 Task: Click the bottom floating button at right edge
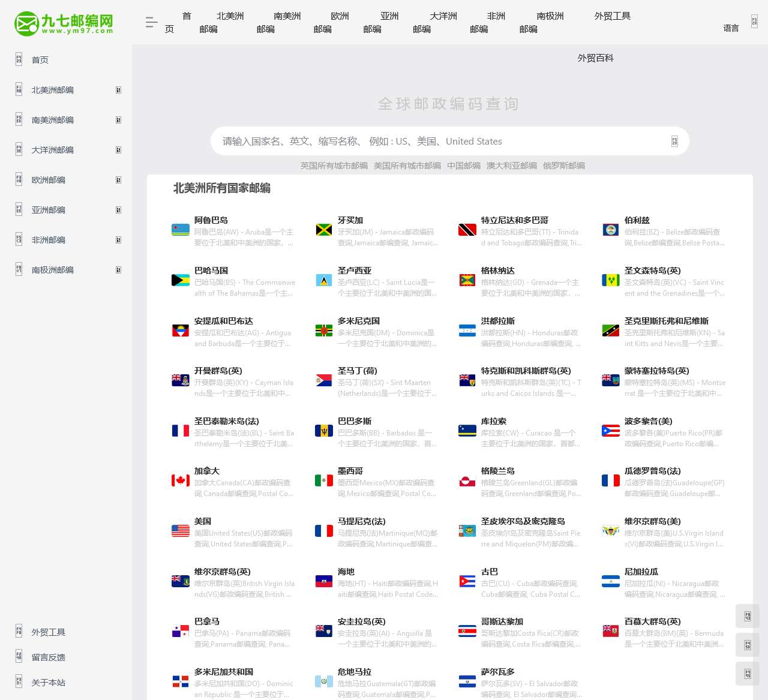[748, 674]
